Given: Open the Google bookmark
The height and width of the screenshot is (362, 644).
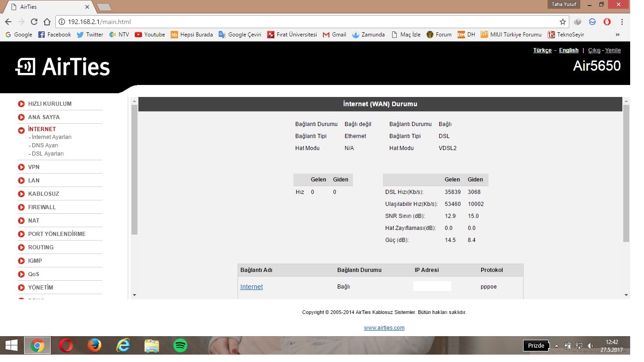Looking at the screenshot, I should point(18,35).
